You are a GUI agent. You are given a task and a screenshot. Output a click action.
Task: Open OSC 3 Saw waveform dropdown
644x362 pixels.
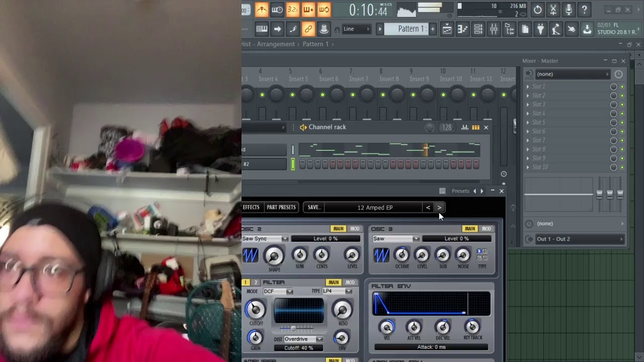tap(396, 239)
